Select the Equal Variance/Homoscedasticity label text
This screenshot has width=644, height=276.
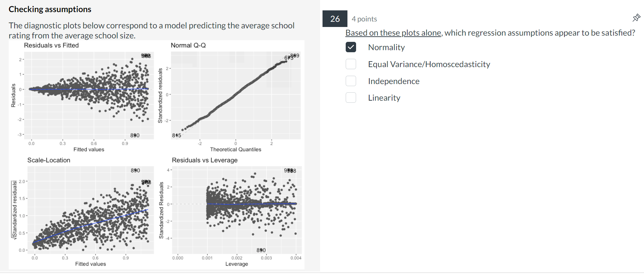(429, 64)
